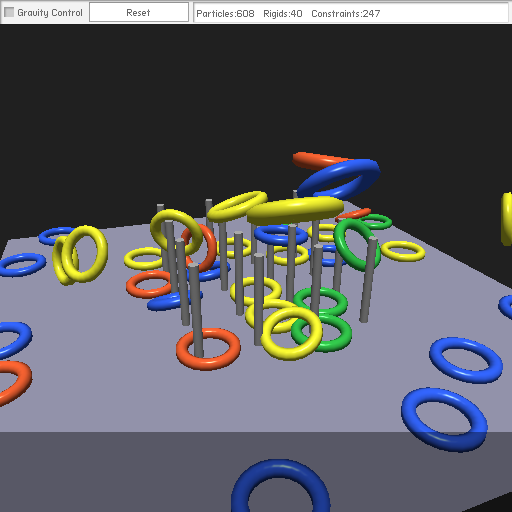The image size is (512, 512).
Task: Click the Reset button
Action: click(139, 13)
